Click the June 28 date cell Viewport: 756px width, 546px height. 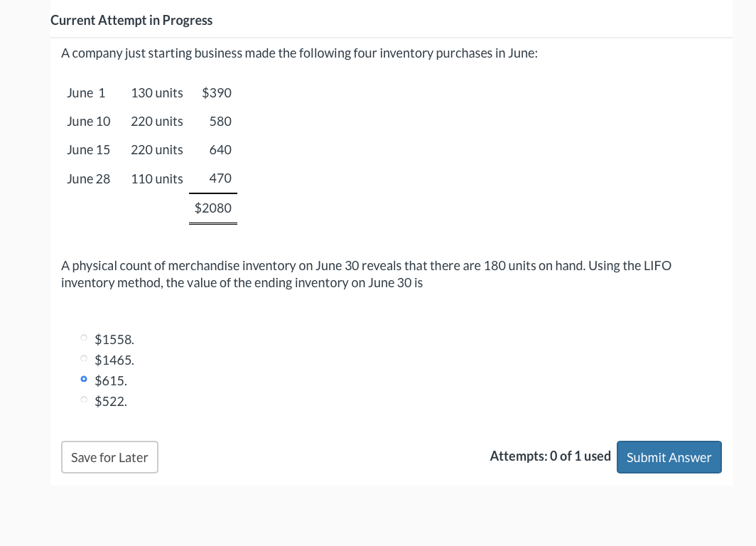[89, 178]
